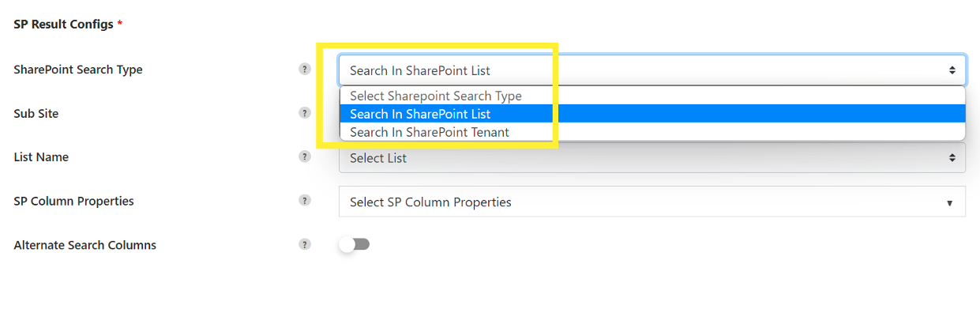Open help icon for SharePoint Search Type

point(305,69)
